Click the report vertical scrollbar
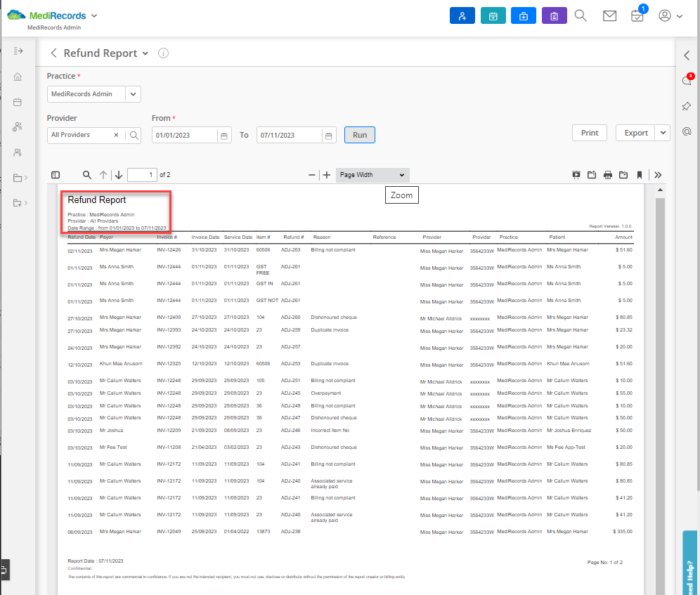The width and height of the screenshot is (700, 595). (660, 396)
